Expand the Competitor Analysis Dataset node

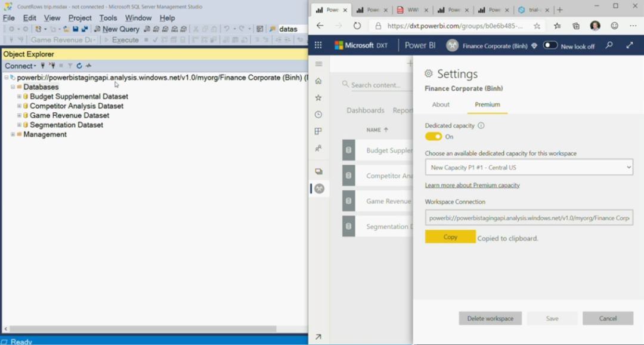[19, 106]
